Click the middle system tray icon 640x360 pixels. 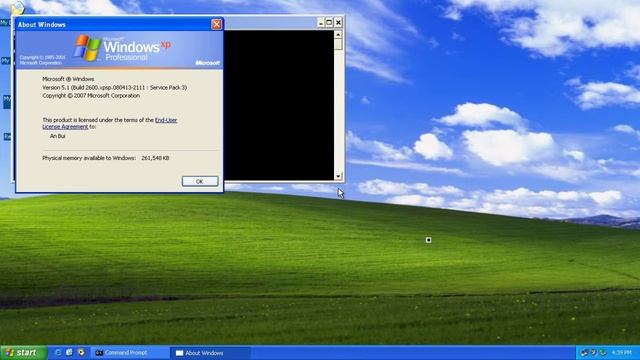click(593, 352)
